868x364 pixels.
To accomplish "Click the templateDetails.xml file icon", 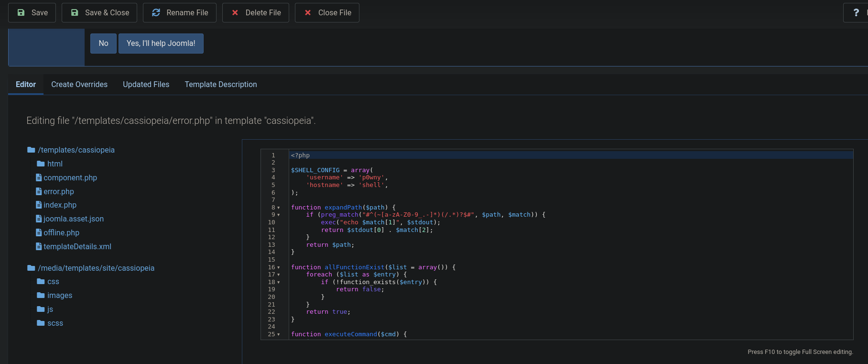I will [x=39, y=246].
